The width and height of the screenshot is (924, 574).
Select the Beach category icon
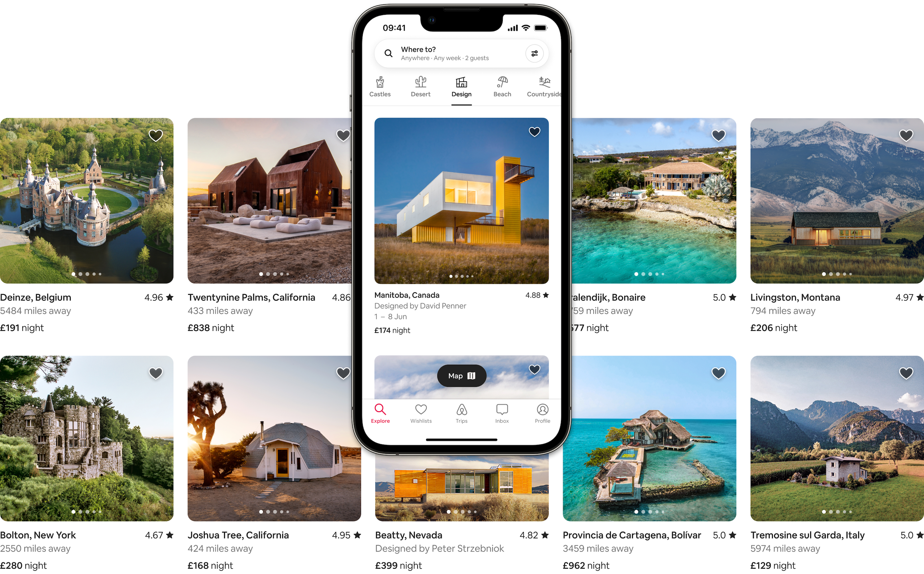pos(501,84)
